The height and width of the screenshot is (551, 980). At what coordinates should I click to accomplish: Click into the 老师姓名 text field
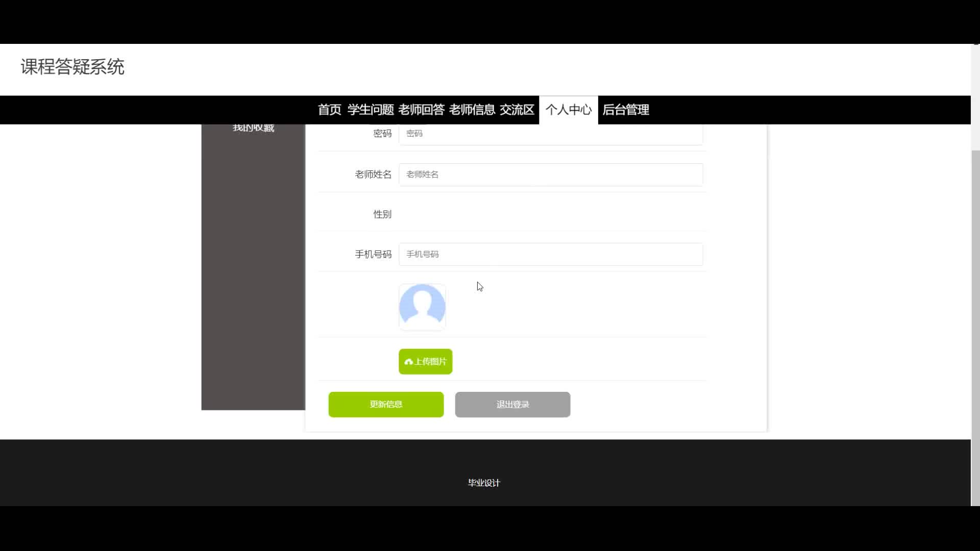(x=550, y=174)
